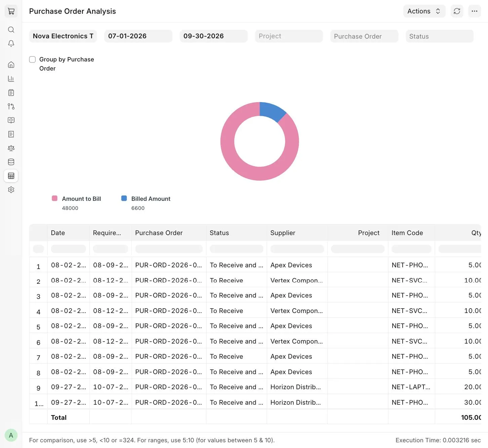Go to Home using the house icon
The image size is (488, 448).
pos(11,64)
